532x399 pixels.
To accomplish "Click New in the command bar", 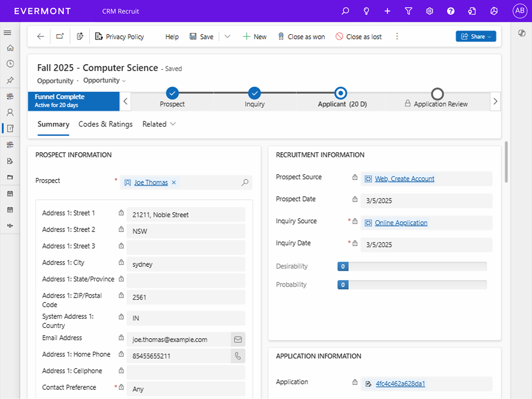I will tap(255, 37).
